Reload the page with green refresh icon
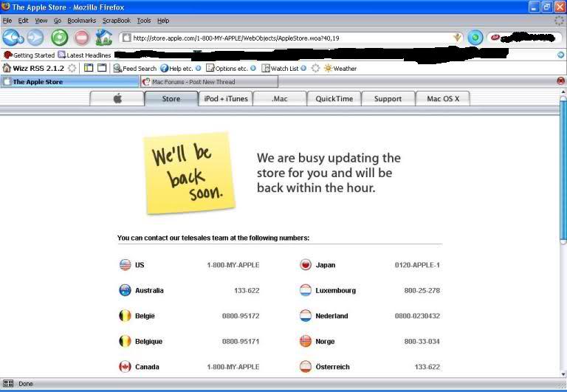567x392 pixels. pyautogui.click(x=60, y=38)
